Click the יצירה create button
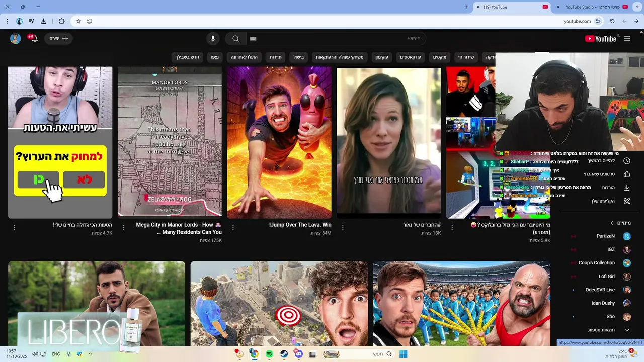This screenshot has width=644, height=362. (x=58, y=39)
